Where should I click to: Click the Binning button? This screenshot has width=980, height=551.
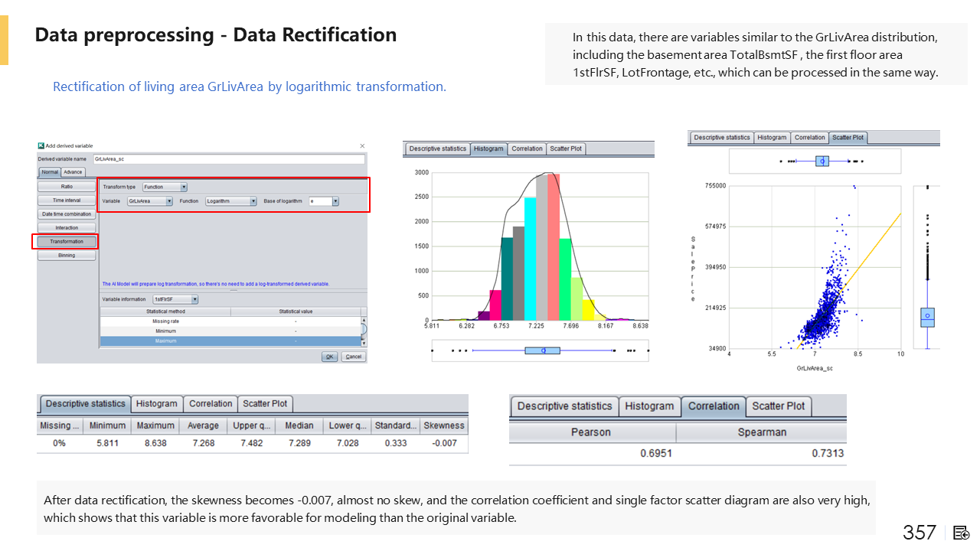[67, 255]
